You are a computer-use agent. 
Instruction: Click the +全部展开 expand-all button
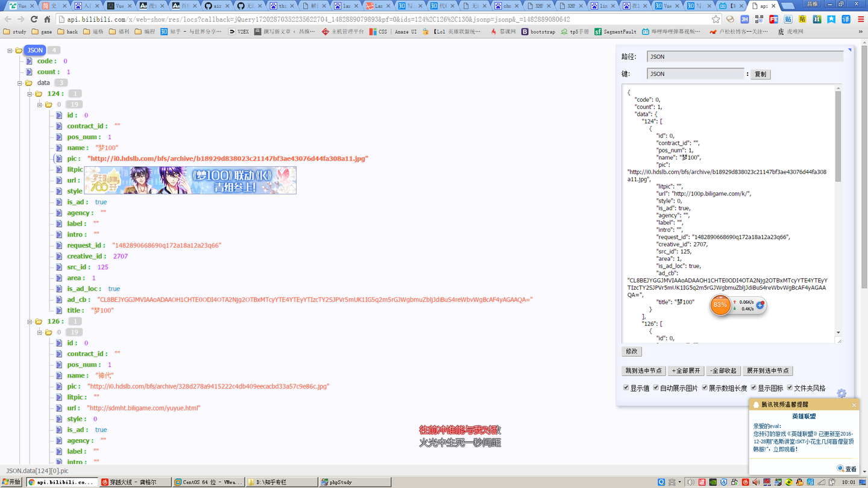(687, 371)
